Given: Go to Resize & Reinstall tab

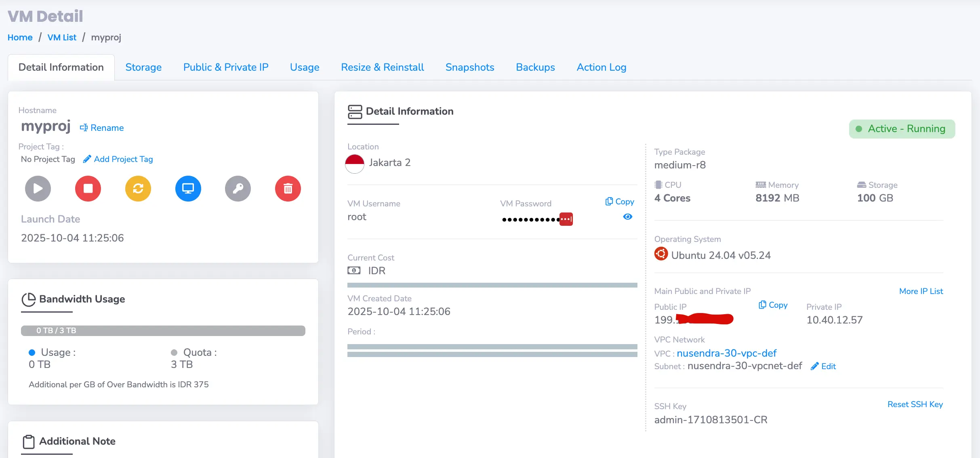Looking at the screenshot, I should pos(382,67).
